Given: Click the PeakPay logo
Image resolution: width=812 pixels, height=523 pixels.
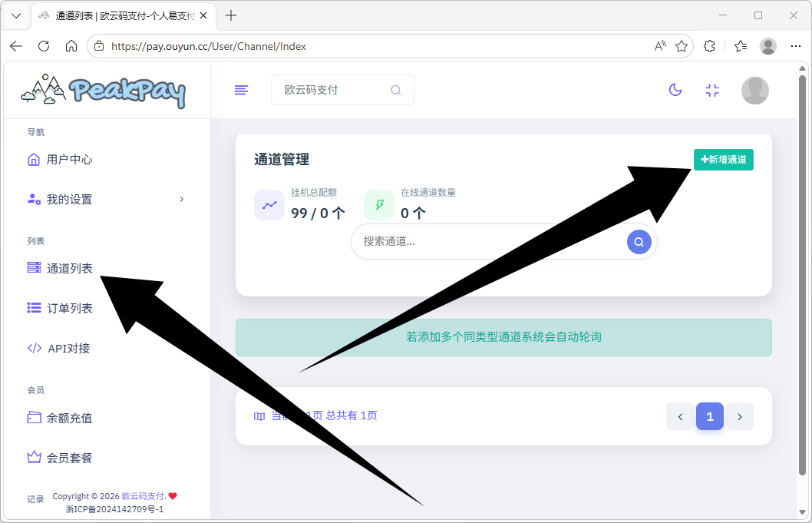Looking at the screenshot, I should (104, 91).
